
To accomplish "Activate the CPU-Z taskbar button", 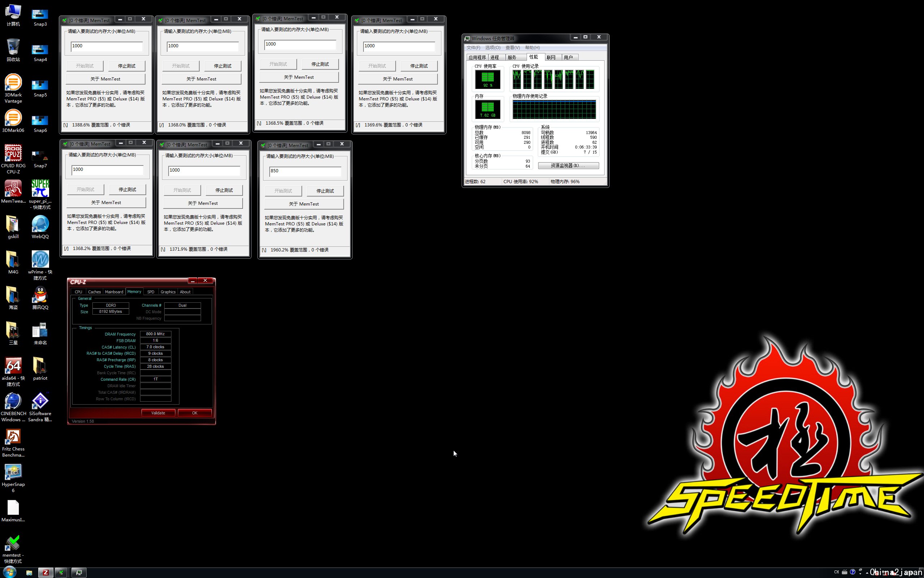I will pos(45,572).
